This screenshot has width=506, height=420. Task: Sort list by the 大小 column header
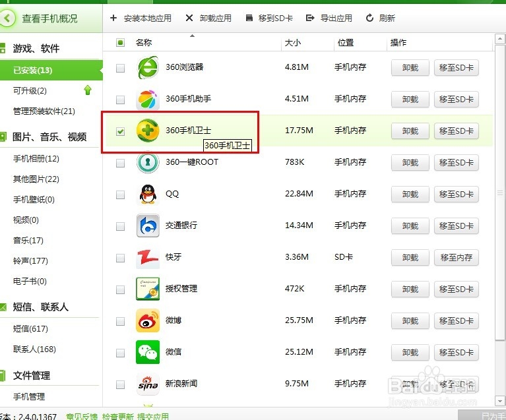293,42
